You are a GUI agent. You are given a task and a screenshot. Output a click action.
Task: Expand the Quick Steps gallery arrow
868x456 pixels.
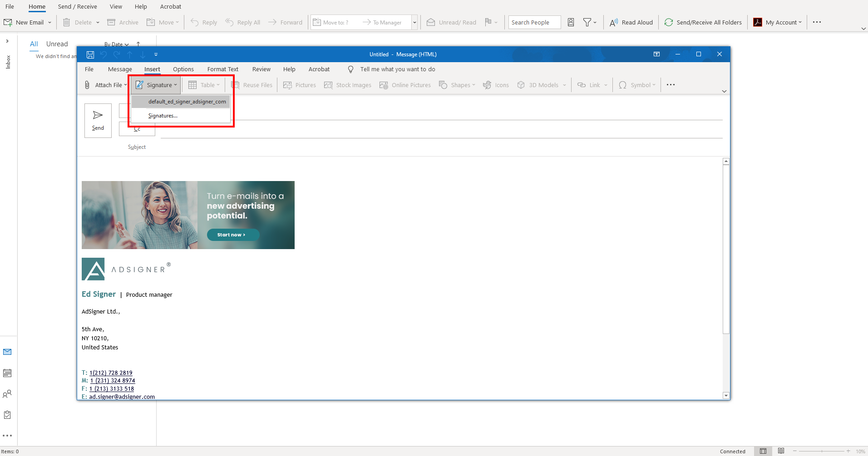click(414, 22)
